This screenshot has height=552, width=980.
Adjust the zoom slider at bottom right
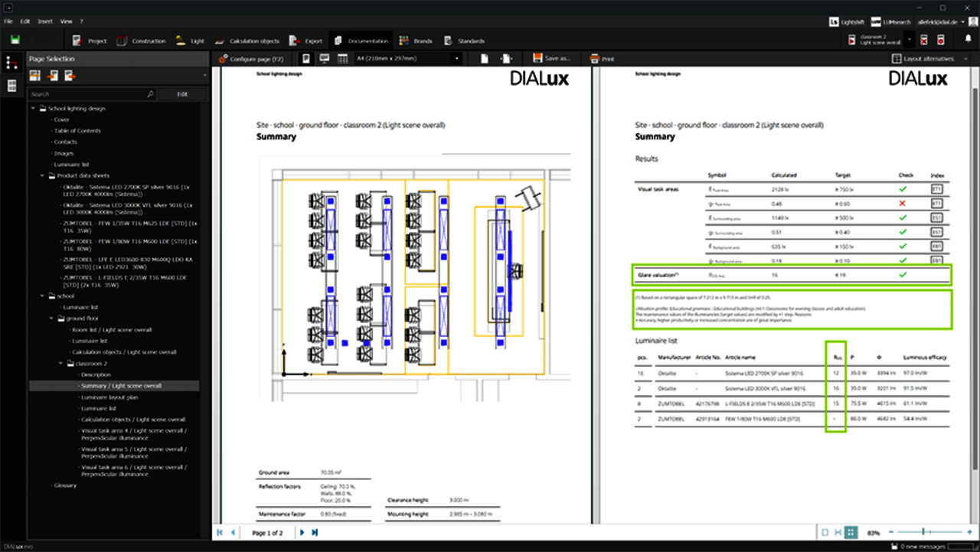click(x=925, y=532)
